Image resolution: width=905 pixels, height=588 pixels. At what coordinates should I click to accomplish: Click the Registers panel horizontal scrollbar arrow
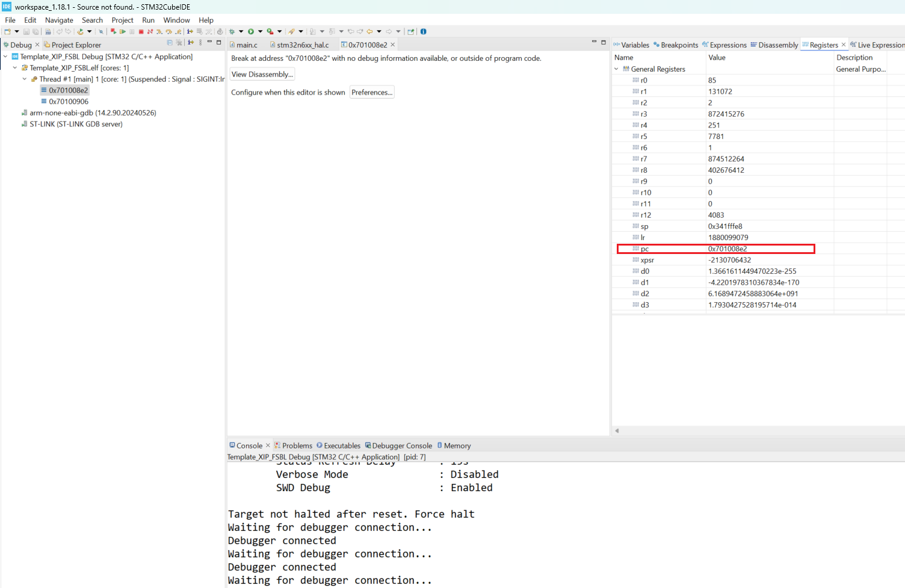coord(617,431)
